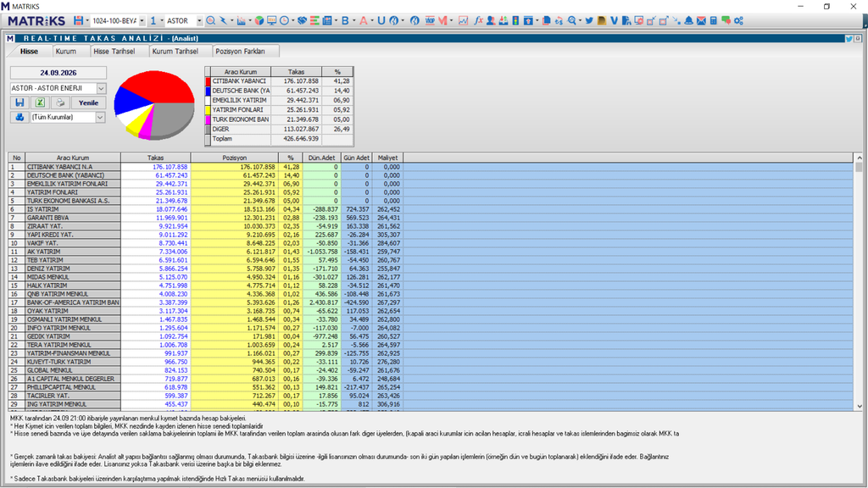Click the traffic light icon in toolbar
Viewport: 868px width, 488px height.
[516, 20]
